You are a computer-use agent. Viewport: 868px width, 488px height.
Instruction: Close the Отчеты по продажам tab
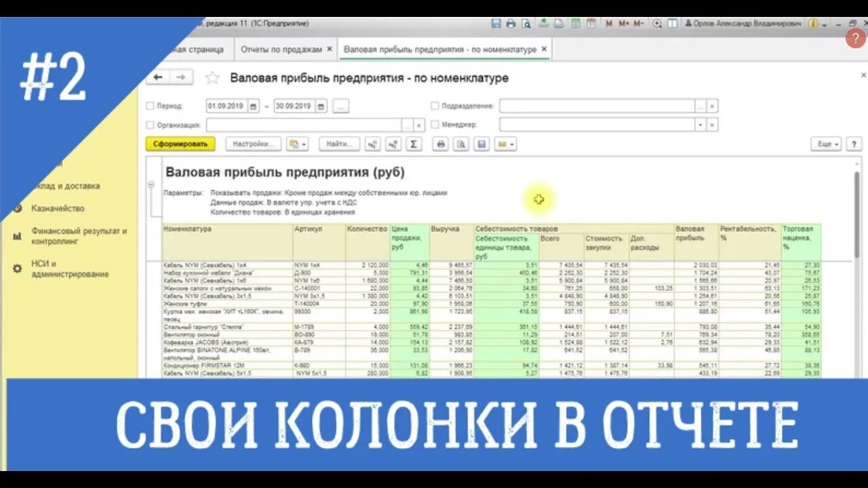pyautogui.click(x=330, y=49)
